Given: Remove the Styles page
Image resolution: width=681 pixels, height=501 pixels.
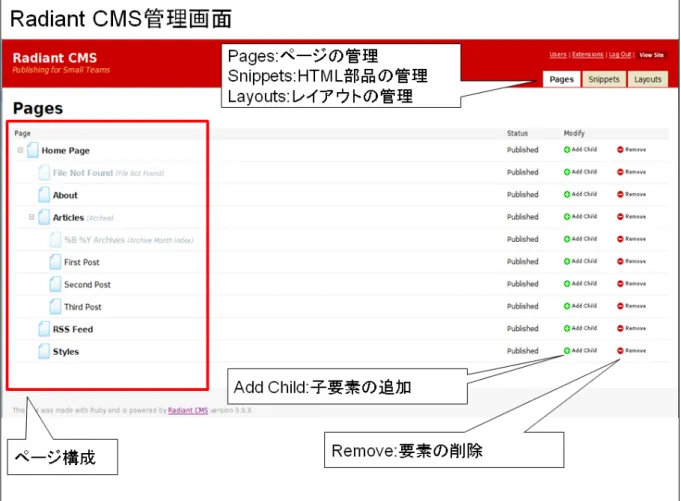Looking at the screenshot, I should (x=631, y=351).
